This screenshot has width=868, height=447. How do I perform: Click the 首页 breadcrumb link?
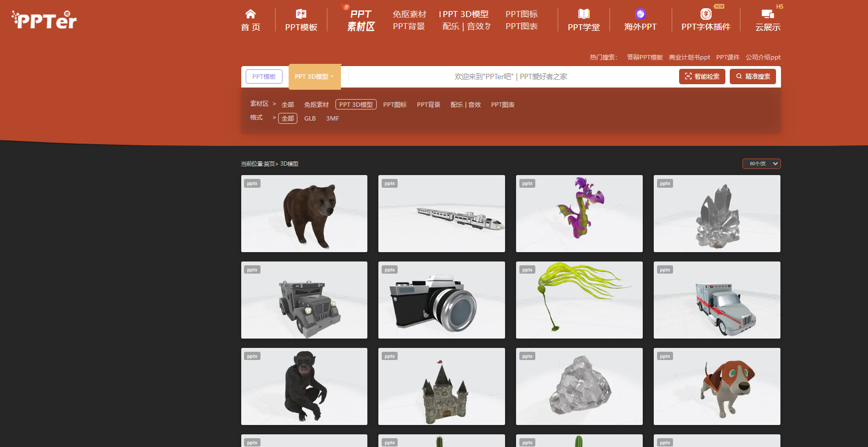(x=269, y=164)
